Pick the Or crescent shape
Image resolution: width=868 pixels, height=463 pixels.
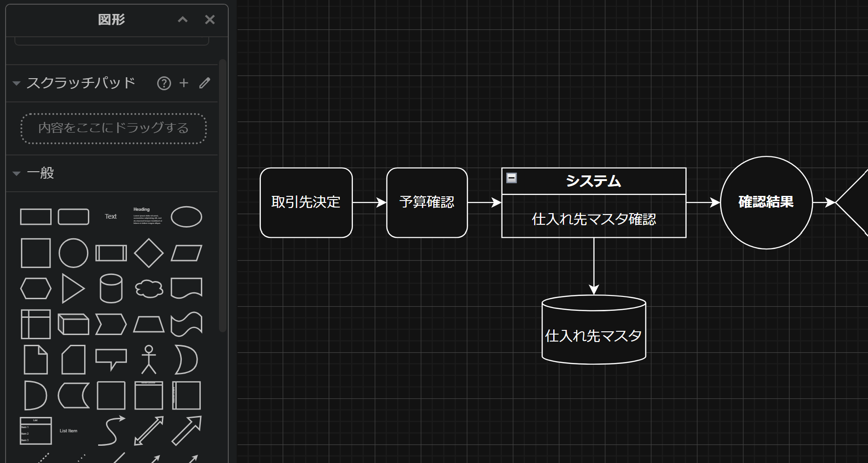pos(186,360)
